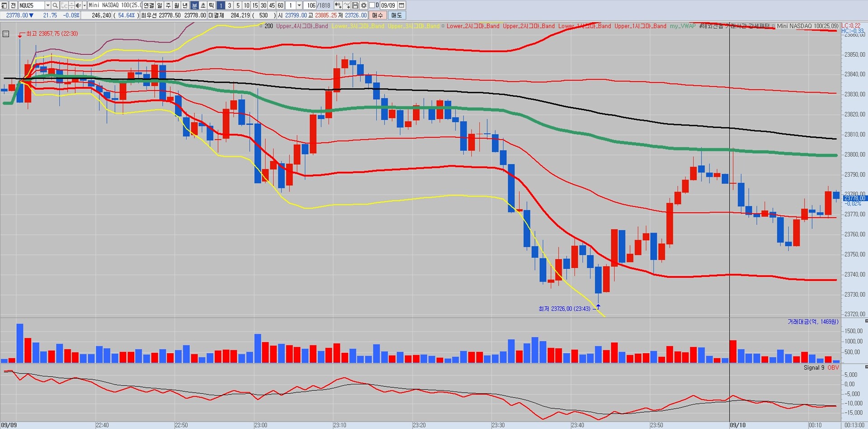Click the 거래대금 volume panel label
The image size is (868, 429).
click(x=813, y=322)
